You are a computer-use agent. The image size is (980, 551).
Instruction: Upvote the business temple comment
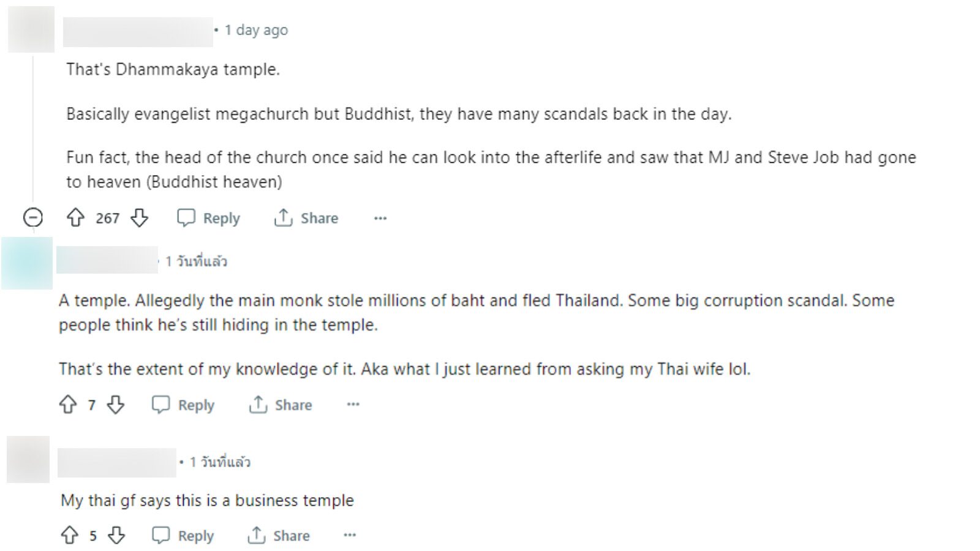click(69, 536)
